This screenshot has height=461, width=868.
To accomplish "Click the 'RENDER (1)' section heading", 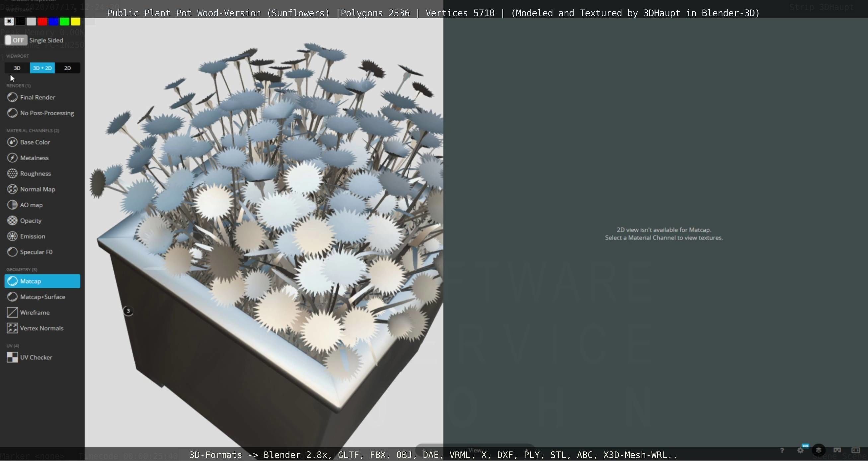I will coord(19,86).
